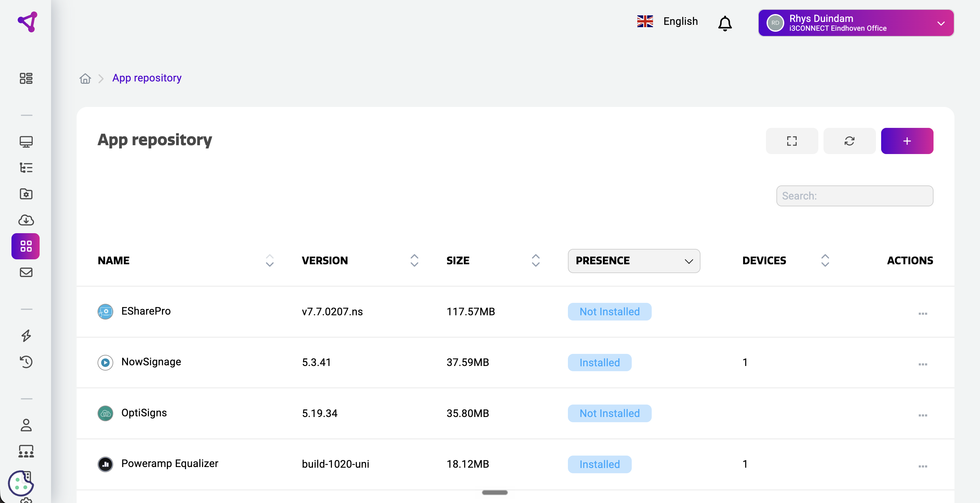The height and width of the screenshot is (503, 980).
Task: Toggle fullscreen view button
Action: (x=792, y=141)
